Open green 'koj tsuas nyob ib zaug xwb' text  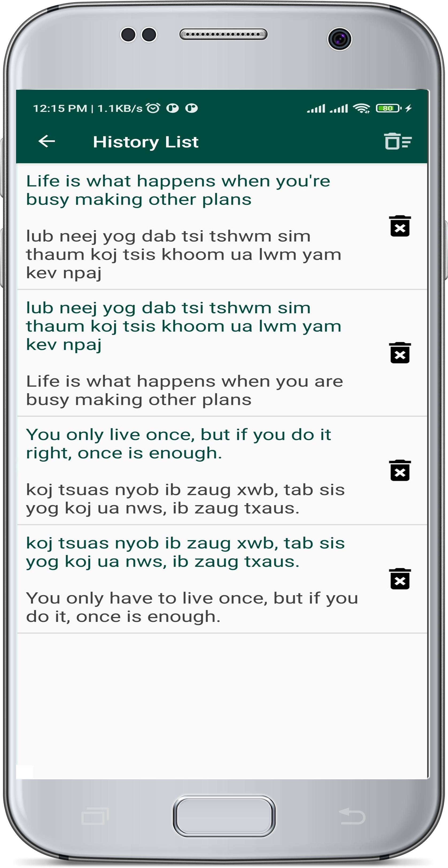point(185,552)
